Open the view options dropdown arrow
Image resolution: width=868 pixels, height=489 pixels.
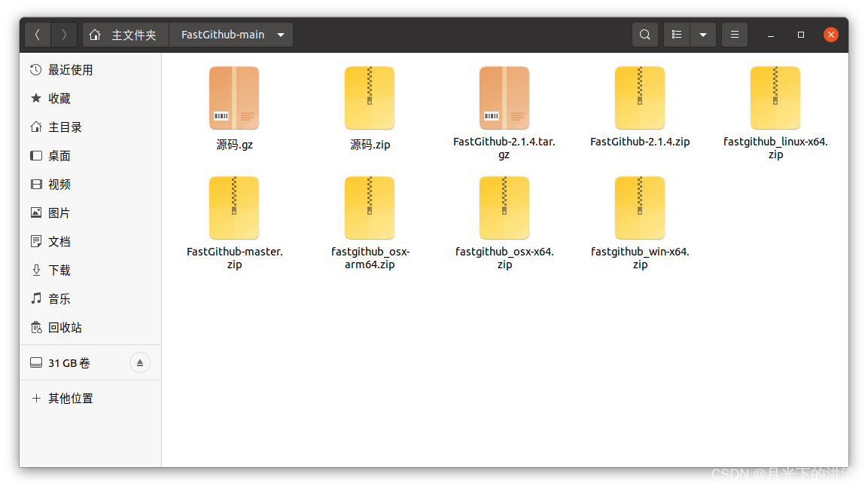pyautogui.click(x=702, y=34)
